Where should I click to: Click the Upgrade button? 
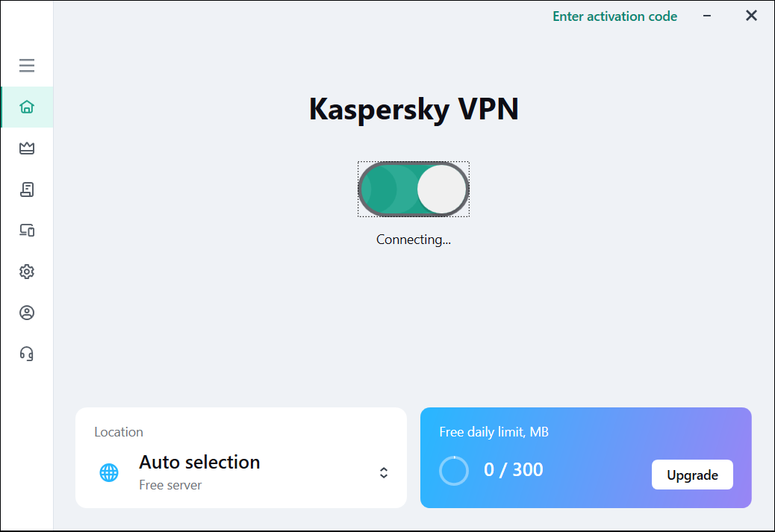point(692,475)
